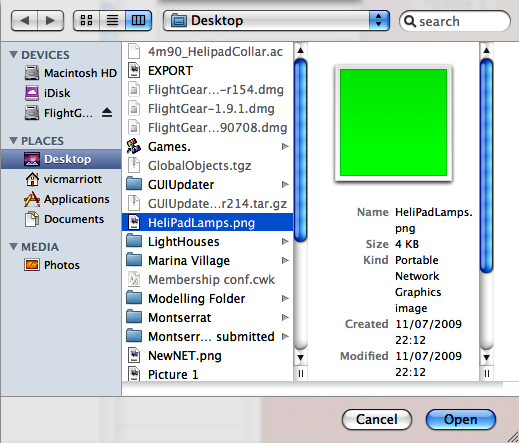Click the LightHouses folder icon
This screenshot has height=443, width=519.
click(134, 241)
